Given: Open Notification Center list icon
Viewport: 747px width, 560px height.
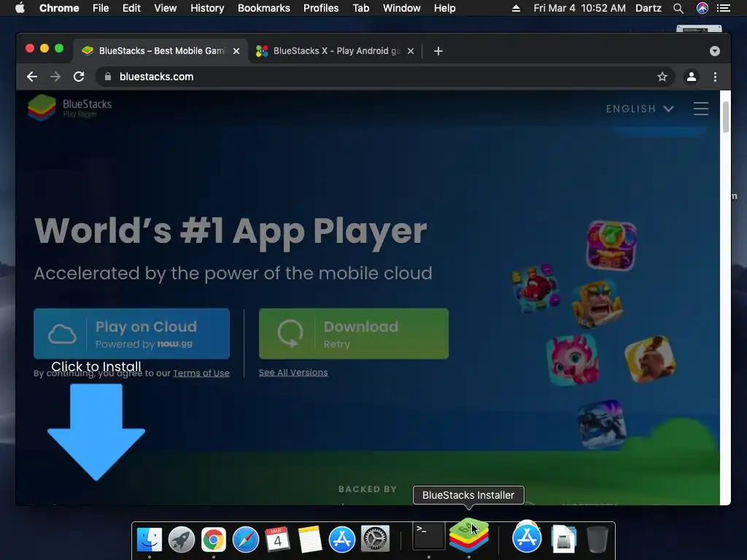Looking at the screenshot, I should 724,8.
